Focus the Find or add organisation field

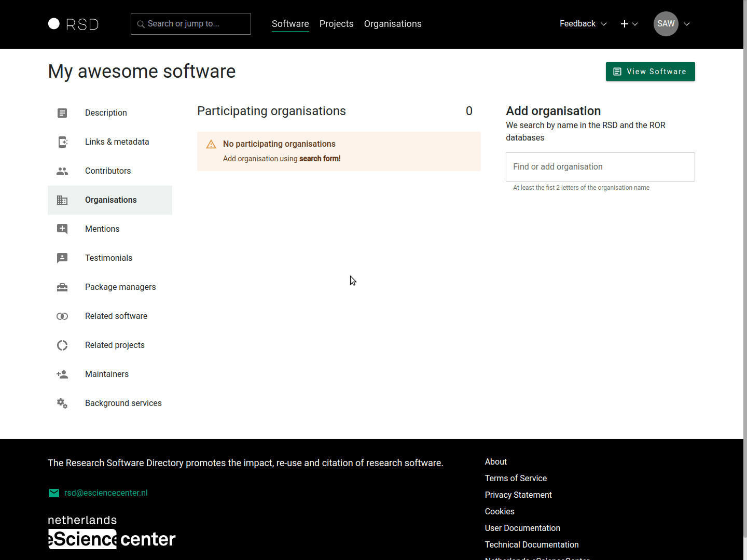600,167
